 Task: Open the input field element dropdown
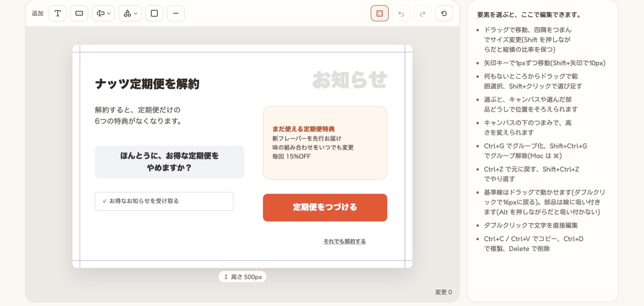pos(103,13)
